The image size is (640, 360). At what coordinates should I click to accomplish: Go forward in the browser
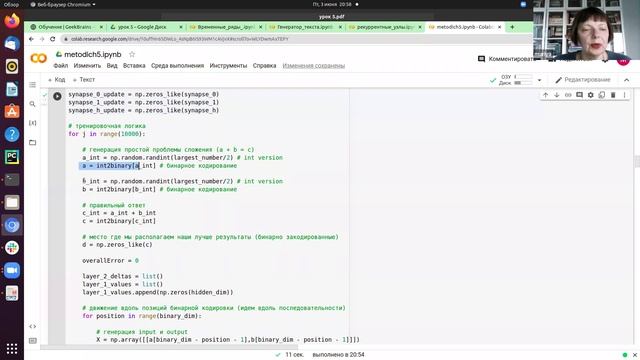42,39
